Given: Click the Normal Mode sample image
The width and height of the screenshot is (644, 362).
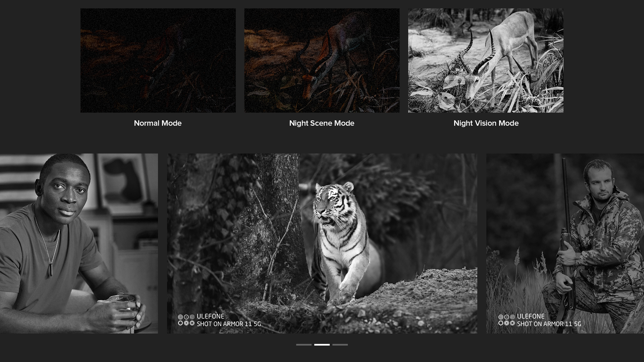Looking at the screenshot, I should 158,60.
